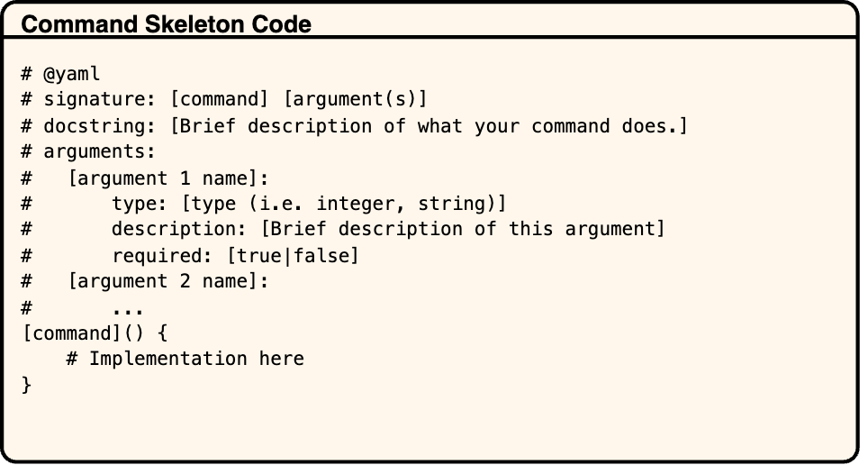Click the Implementation here comment
868x465 pixels.
[x=185, y=359]
